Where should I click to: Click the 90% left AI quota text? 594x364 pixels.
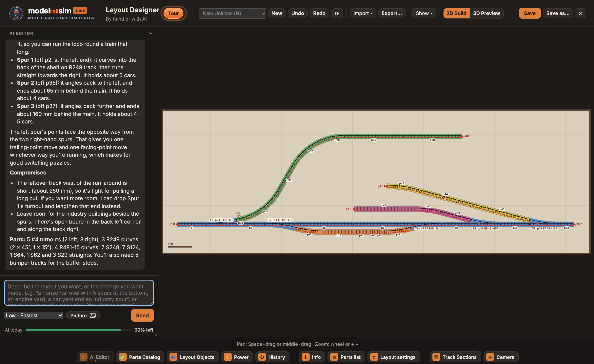144,330
